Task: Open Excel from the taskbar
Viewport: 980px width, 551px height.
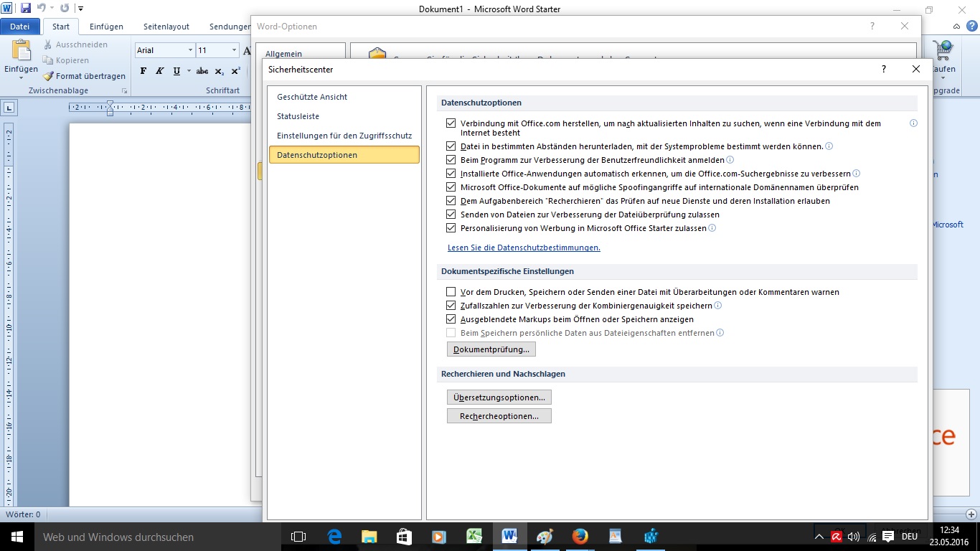Action: pyautogui.click(x=474, y=536)
